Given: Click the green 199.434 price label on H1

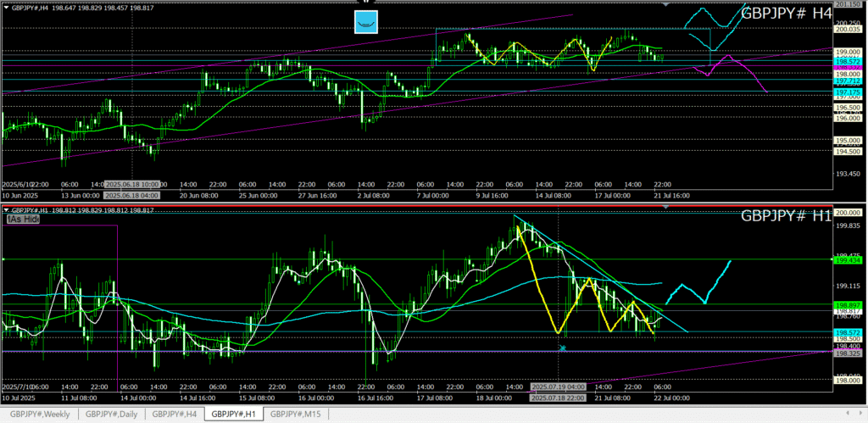Looking at the screenshot, I should click(849, 261).
